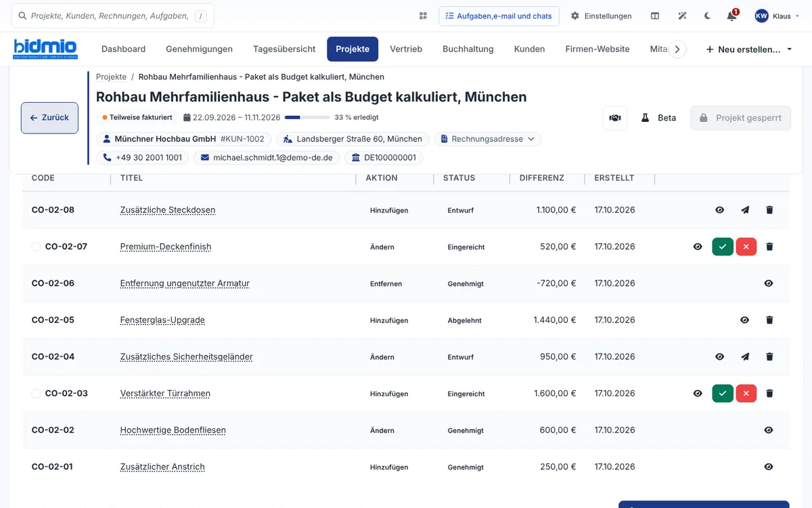
Task: Select the Projekte tab
Action: click(x=353, y=49)
